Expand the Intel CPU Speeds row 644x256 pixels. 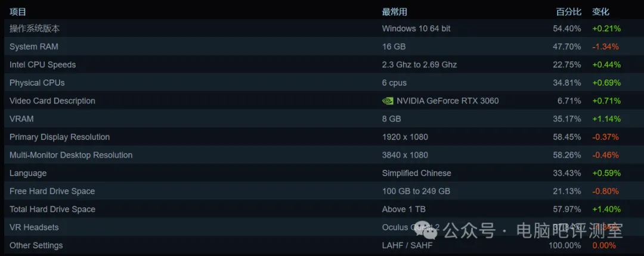click(322, 64)
